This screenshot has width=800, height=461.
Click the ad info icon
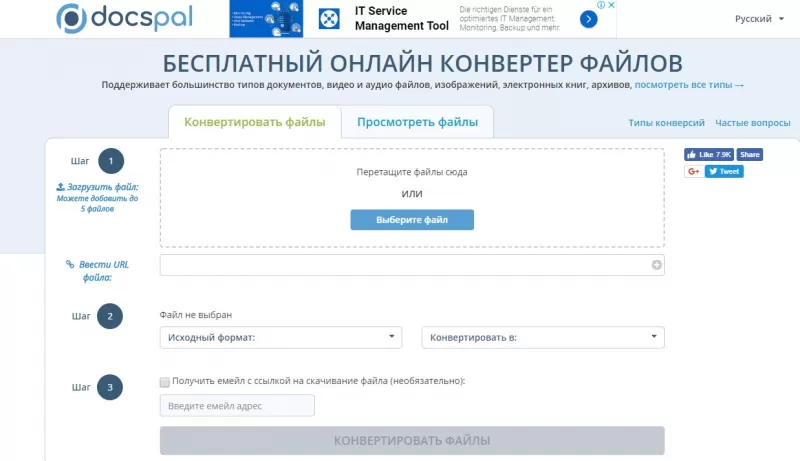(x=601, y=5)
